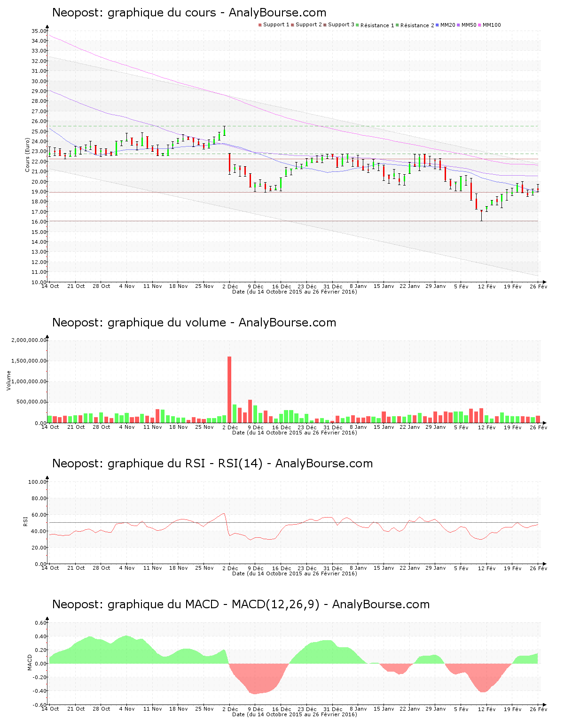Image resolution: width=564 pixels, height=728 pixels.
Task: Click the "MACD" vertical axis label
Action: pyautogui.click(x=30, y=662)
